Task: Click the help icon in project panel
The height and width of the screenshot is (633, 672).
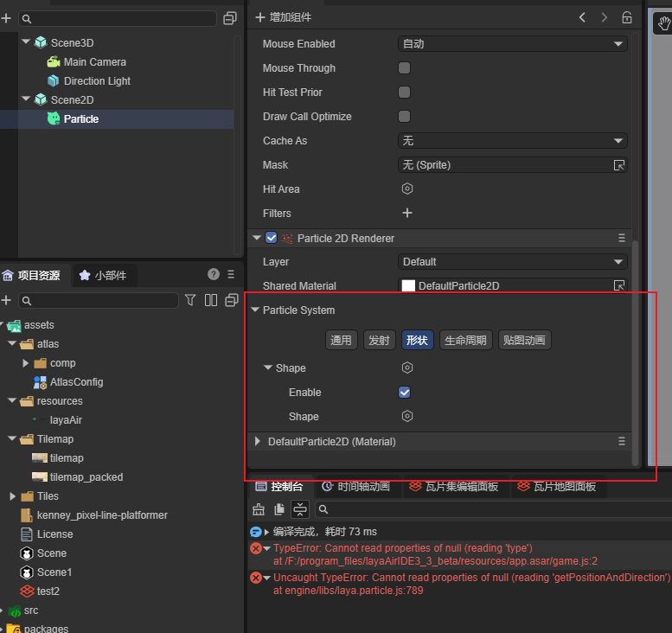Action: [x=214, y=275]
